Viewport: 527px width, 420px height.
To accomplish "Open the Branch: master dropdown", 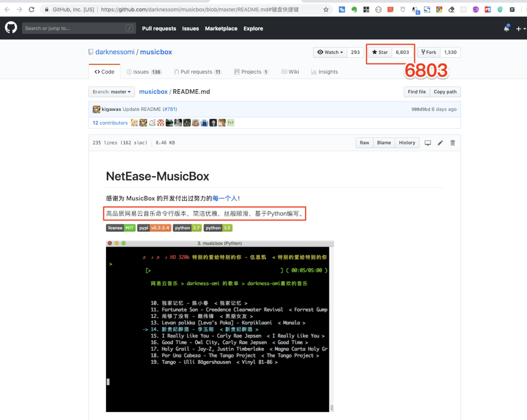I will coord(112,92).
